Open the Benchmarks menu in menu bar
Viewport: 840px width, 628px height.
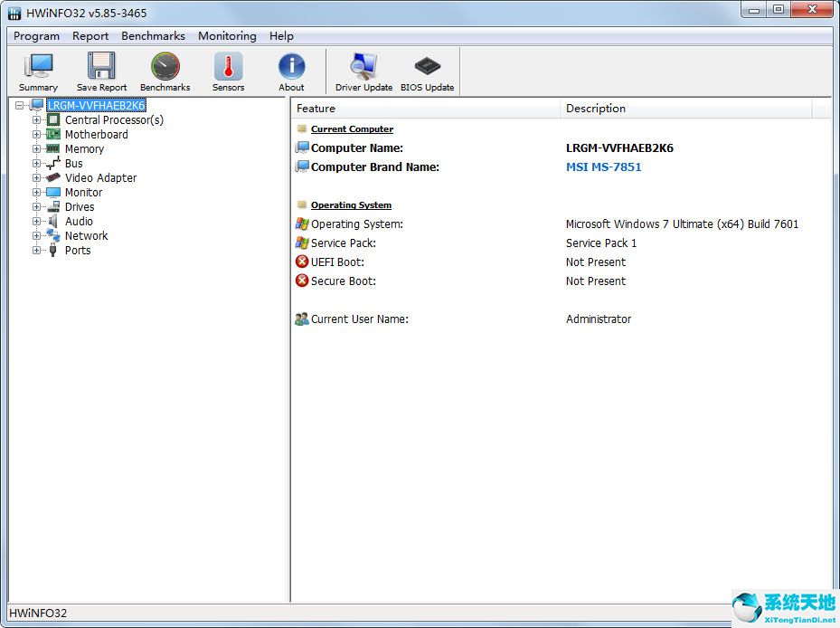point(153,36)
